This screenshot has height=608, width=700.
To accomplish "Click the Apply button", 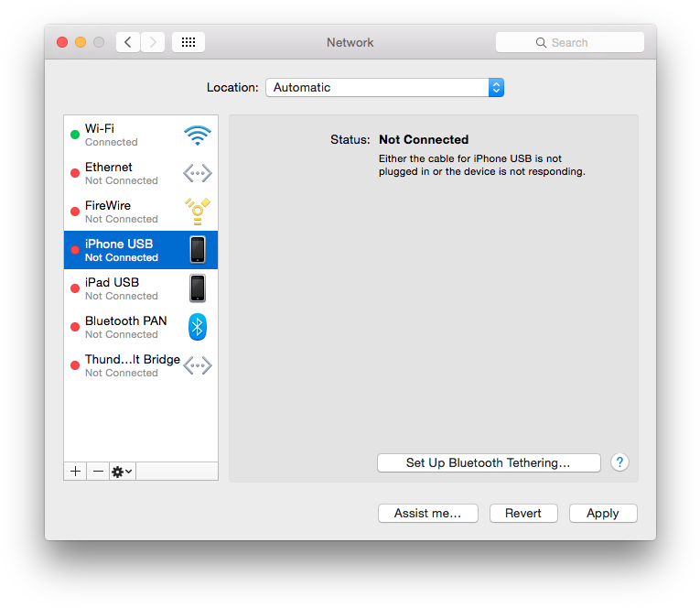I will click(603, 514).
